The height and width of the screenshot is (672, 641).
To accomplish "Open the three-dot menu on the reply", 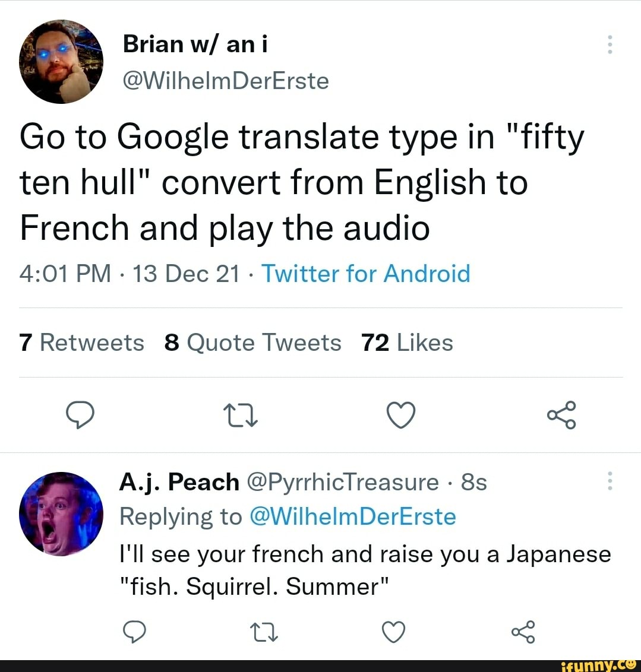I will point(610,482).
